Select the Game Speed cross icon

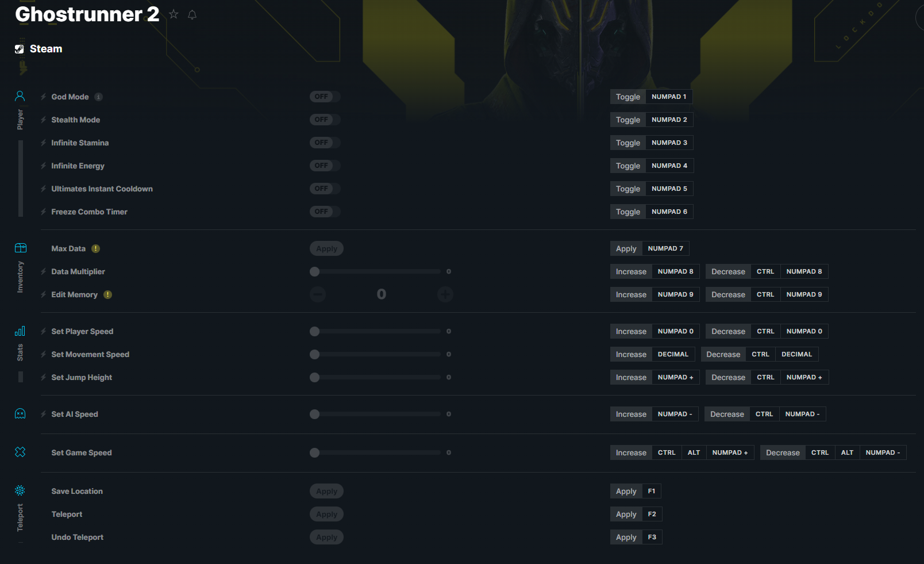[20, 452]
